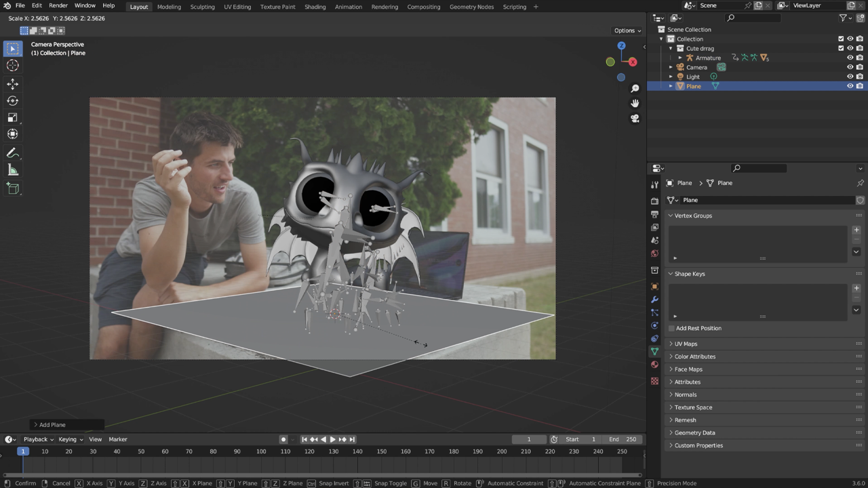The image size is (868, 488).
Task: Choose the Move tool
Action: point(12,84)
